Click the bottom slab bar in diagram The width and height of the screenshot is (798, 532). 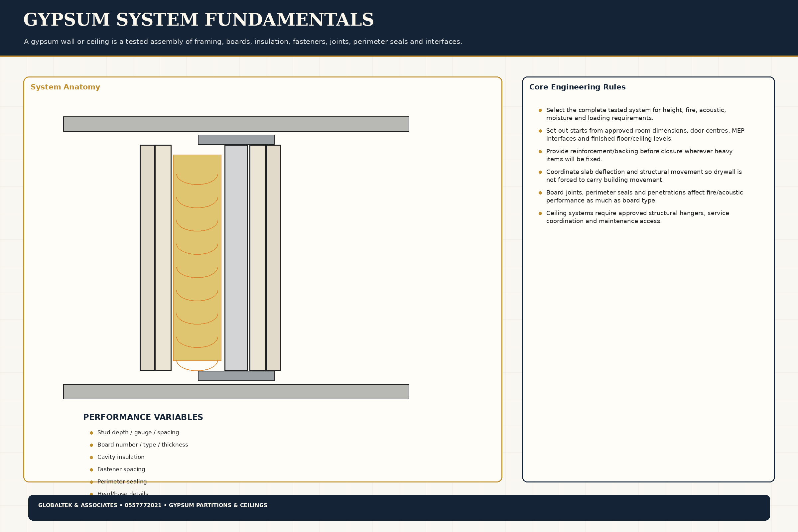[236, 392]
